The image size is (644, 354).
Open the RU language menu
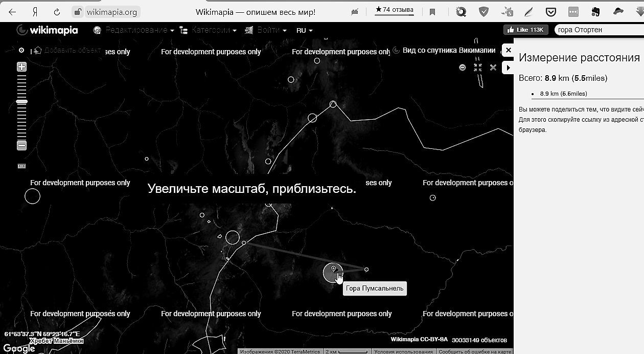[305, 30]
